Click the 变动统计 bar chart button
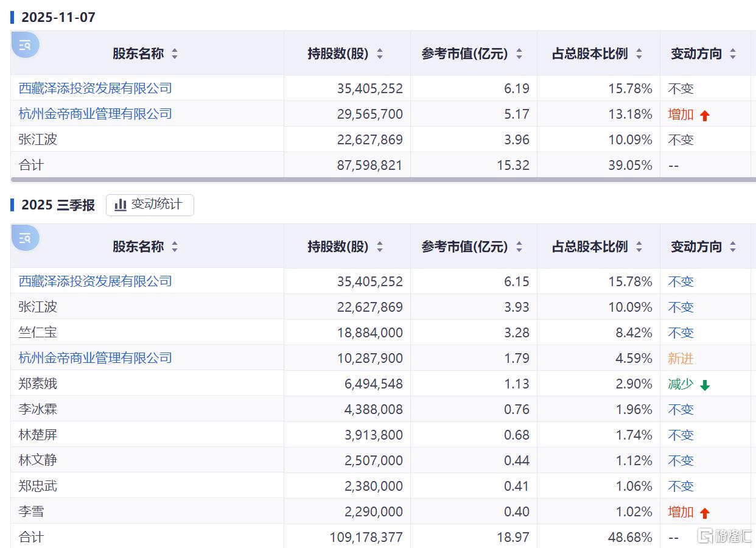Screen dimensions: 756x548 pos(150,205)
